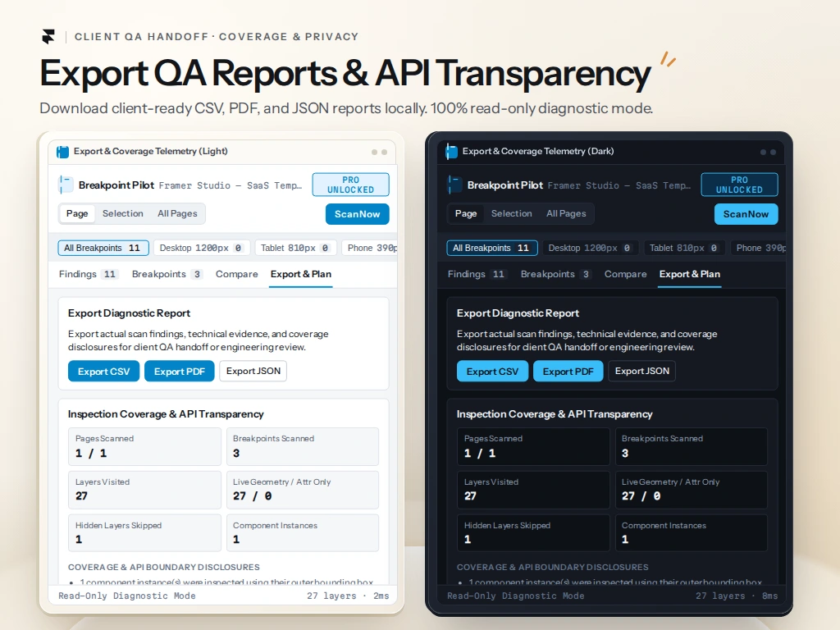
Task: Click the Framer logo icon in the header
Action: pos(48,36)
